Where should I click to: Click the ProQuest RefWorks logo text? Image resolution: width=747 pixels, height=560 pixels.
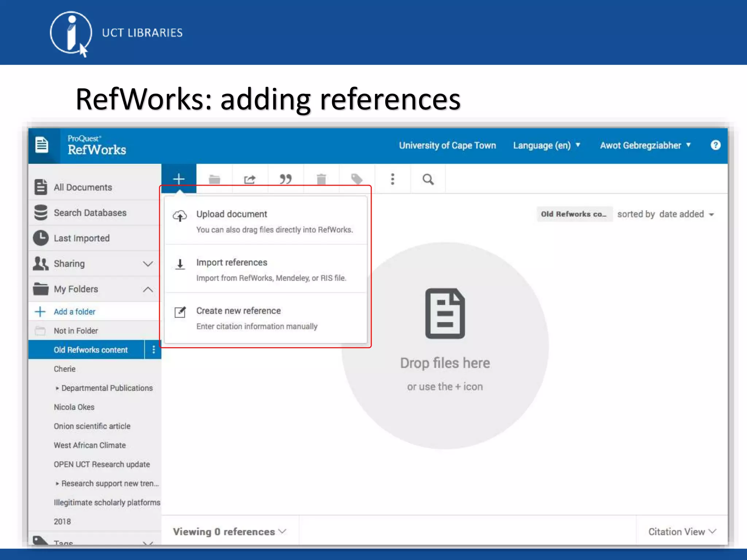click(97, 145)
